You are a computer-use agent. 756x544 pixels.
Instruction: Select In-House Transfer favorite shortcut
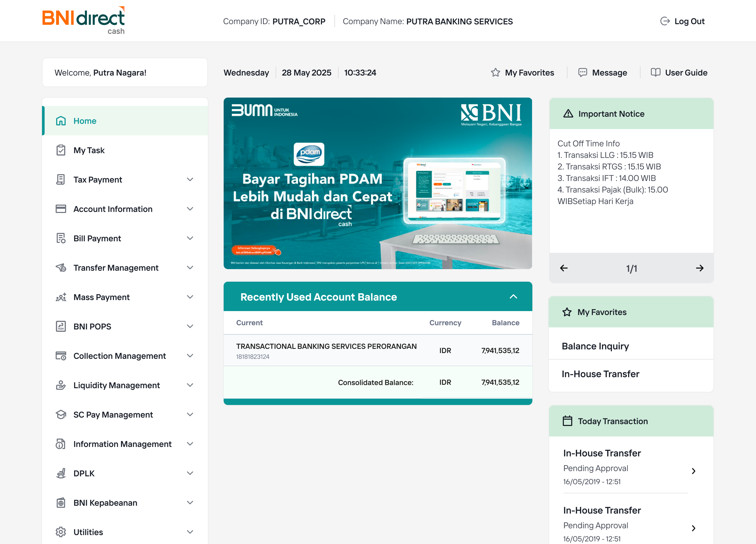[x=600, y=374]
